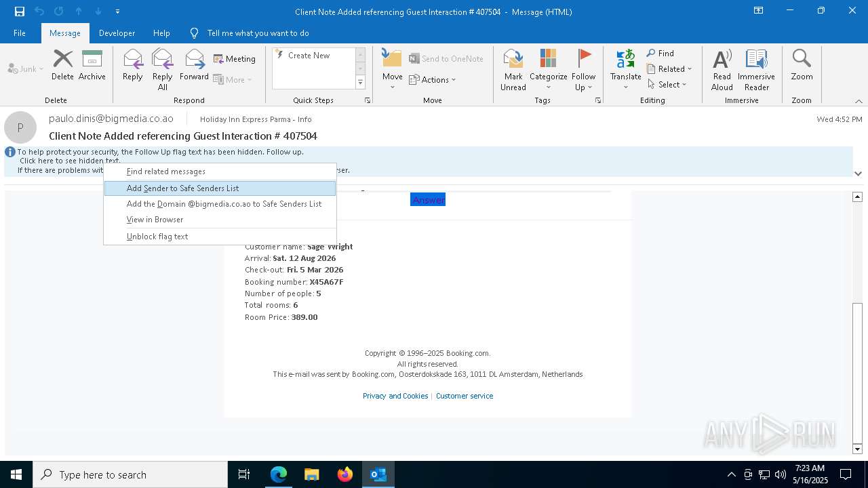Click the message scrollbar up arrow

pyautogui.click(x=857, y=197)
